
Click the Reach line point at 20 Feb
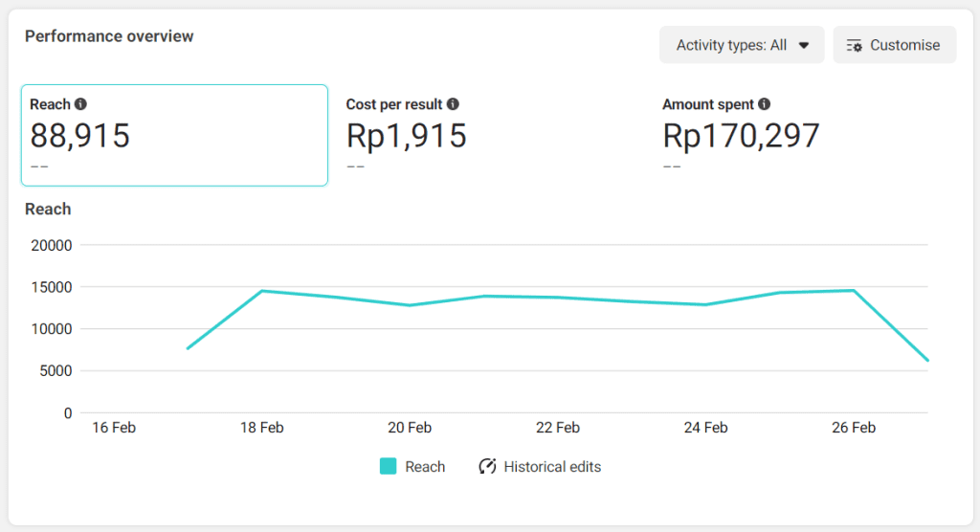tap(410, 305)
